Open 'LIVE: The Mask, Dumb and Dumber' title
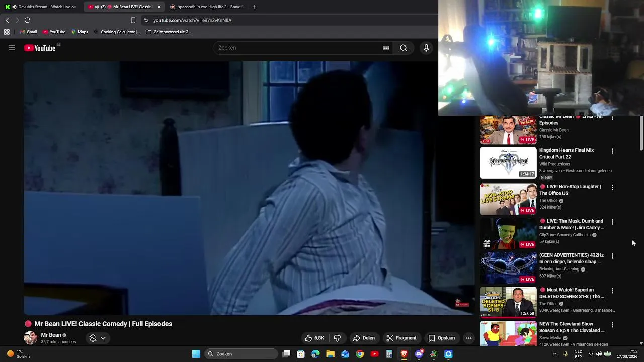The height and width of the screenshot is (362, 644). tap(572, 224)
